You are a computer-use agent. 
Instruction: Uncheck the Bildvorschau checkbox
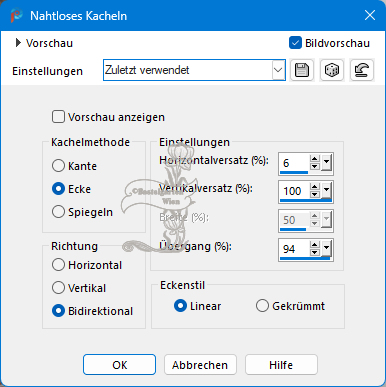[295, 43]
